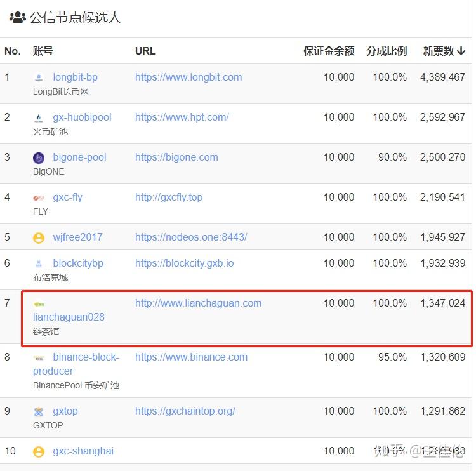Screen dimensions: 476x471
Task: Click the 保证金余额 column header
Action: (329, 51)
